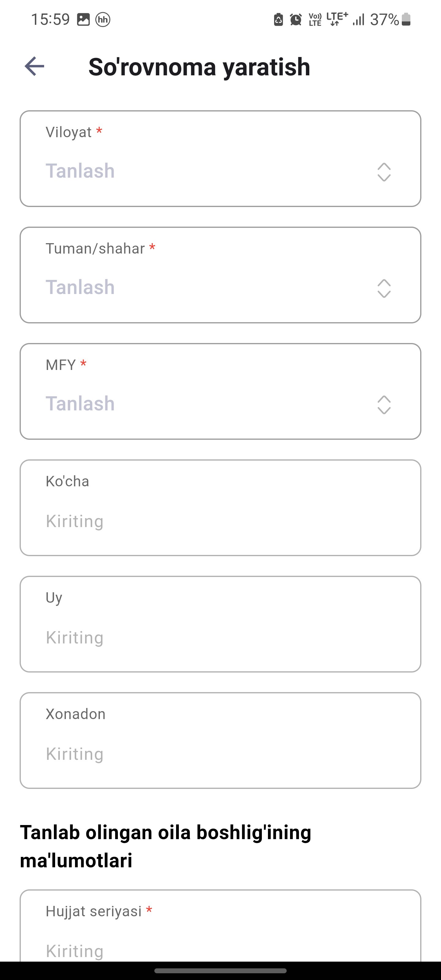Tap the So'rovnoma yaratish title
441x980 pixels.
(x=199, y=67)
